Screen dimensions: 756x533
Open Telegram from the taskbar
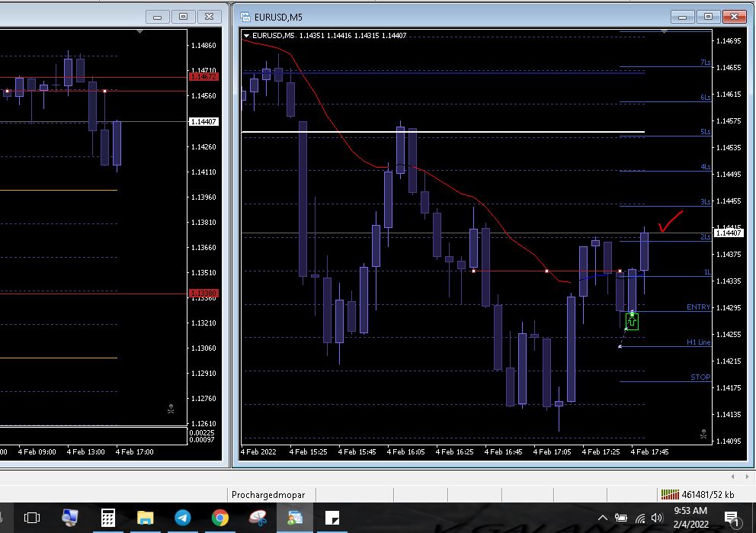coord(183,518)
